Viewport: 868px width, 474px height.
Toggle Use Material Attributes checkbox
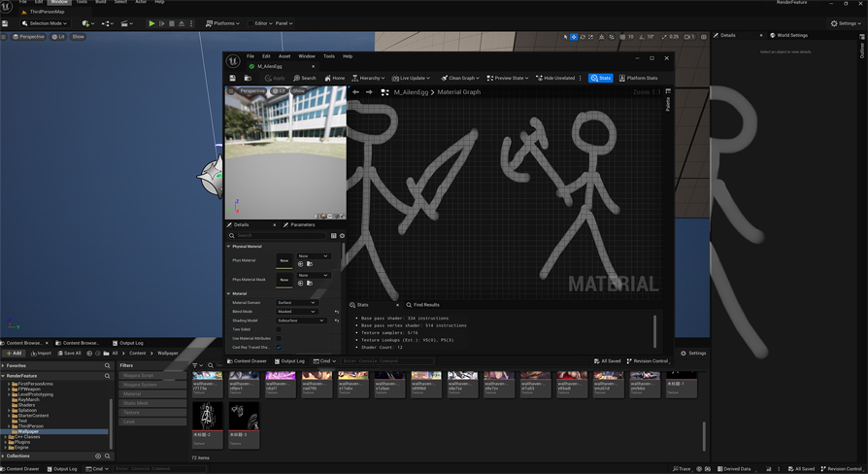coord(279,338)
